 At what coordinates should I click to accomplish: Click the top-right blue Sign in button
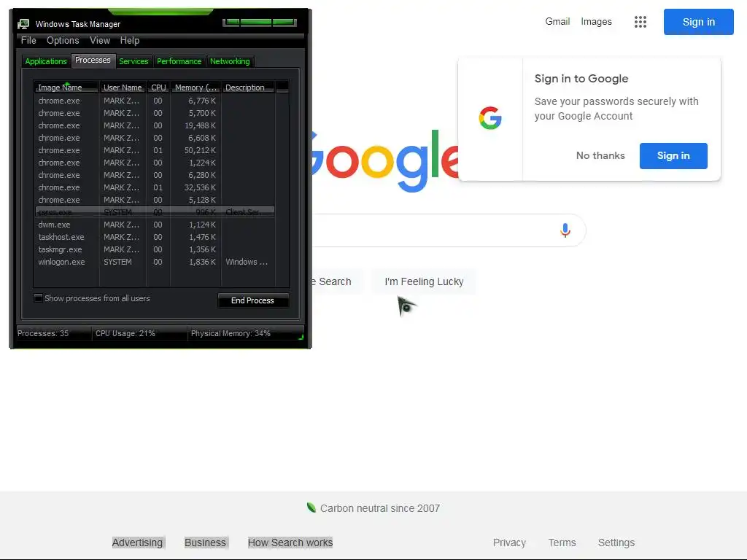point(698,22)
